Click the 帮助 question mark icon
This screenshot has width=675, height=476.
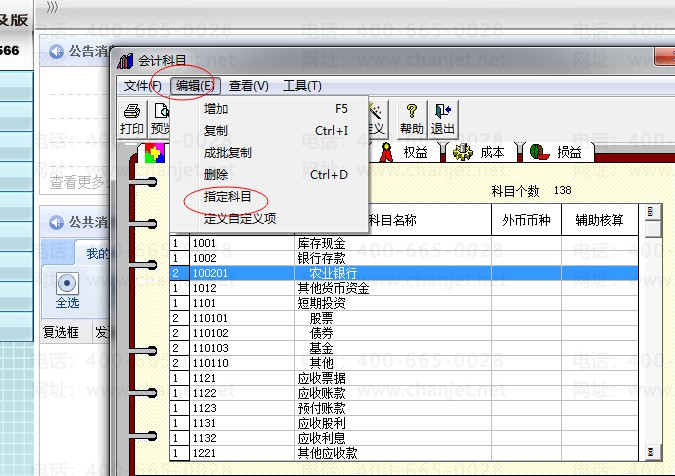(x=412, y=111)
